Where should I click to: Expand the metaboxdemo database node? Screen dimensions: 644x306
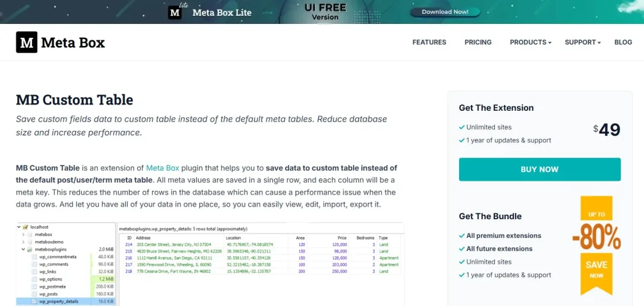pyautogui.click(x=23, y=242)
